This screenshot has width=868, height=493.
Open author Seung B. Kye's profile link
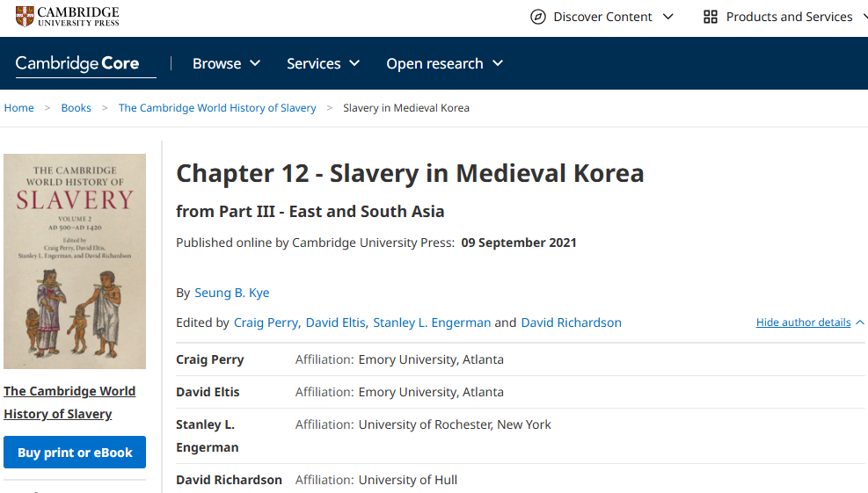tap(232, 293)
